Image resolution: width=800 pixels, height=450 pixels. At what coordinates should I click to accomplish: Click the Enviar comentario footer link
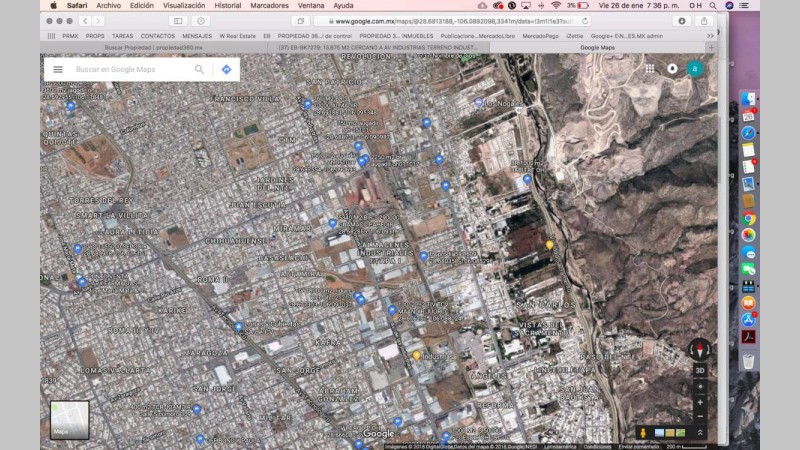click(x=639, y=446)
